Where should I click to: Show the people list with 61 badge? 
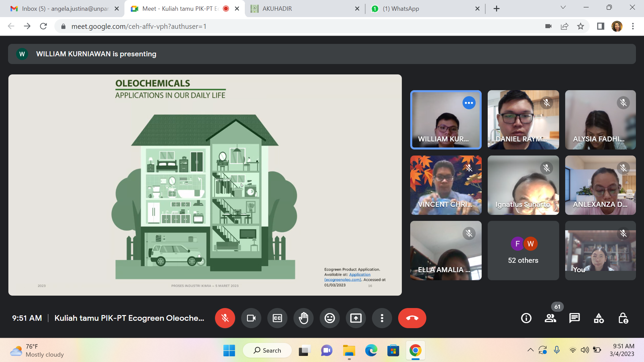[x=550, y=318]
